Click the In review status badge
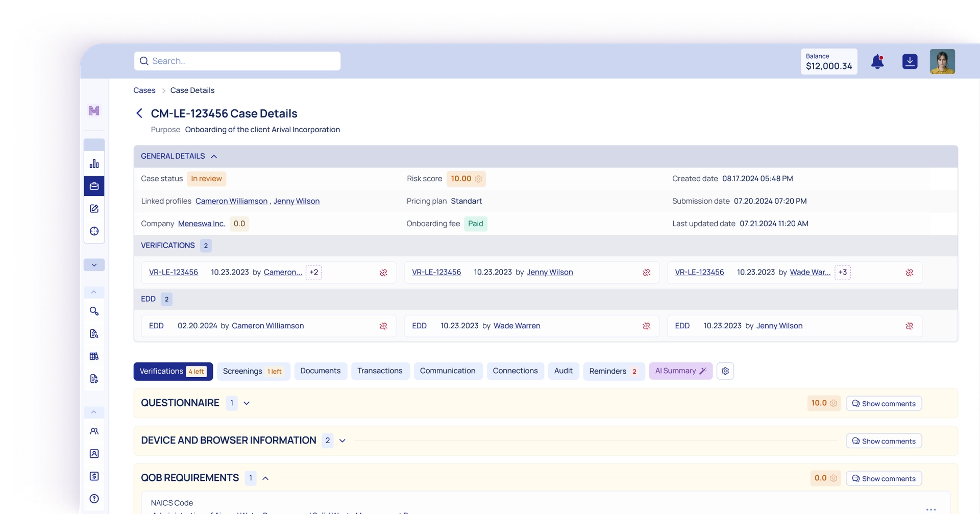Screen dimensions: 980x514 [206, 179]
